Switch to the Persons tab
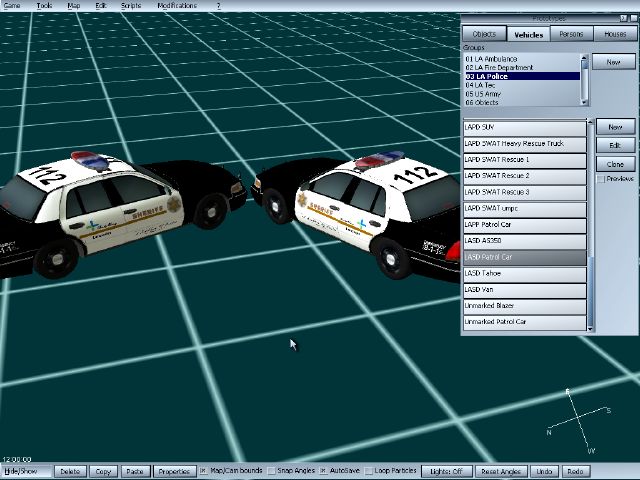 click(571, 34)
